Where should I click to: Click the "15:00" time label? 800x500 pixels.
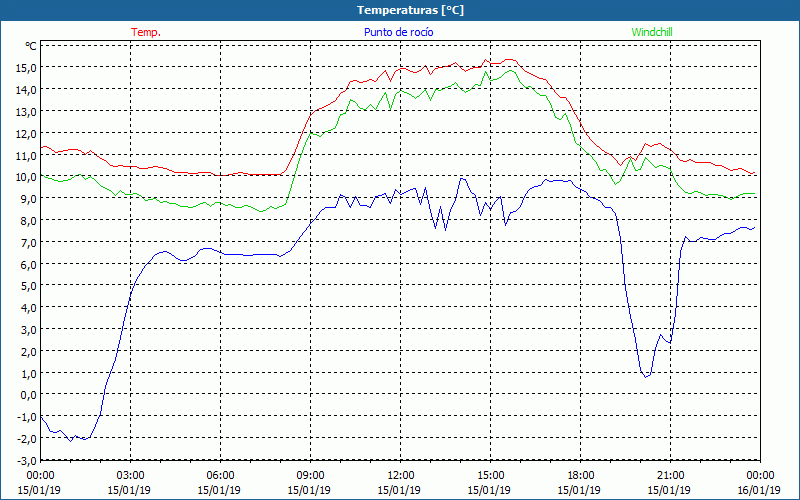click(x=489, y=476)
